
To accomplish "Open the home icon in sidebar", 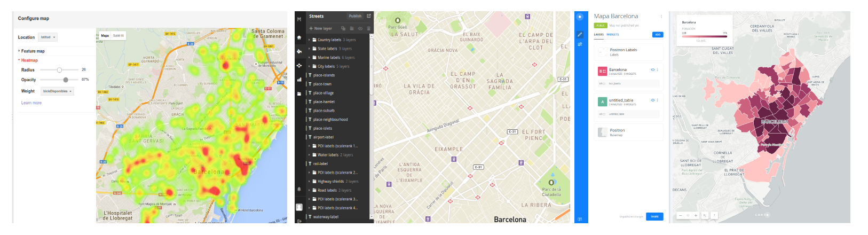I will [299, 37].
